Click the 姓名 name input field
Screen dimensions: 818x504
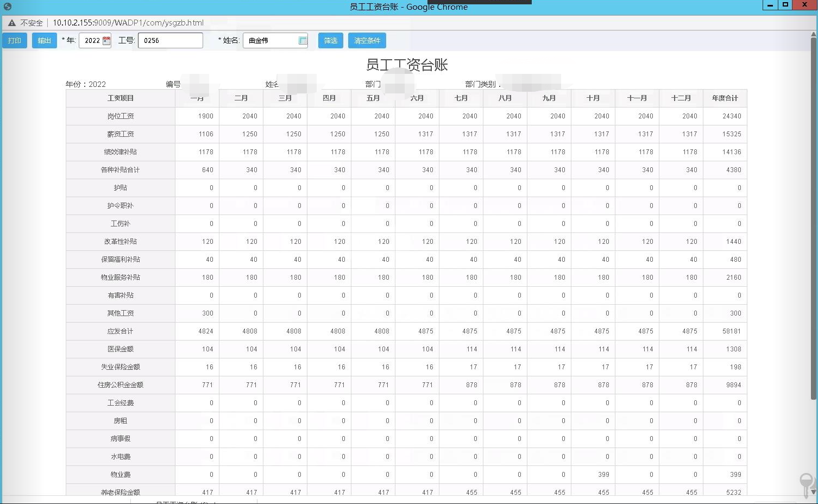point(275,41)
